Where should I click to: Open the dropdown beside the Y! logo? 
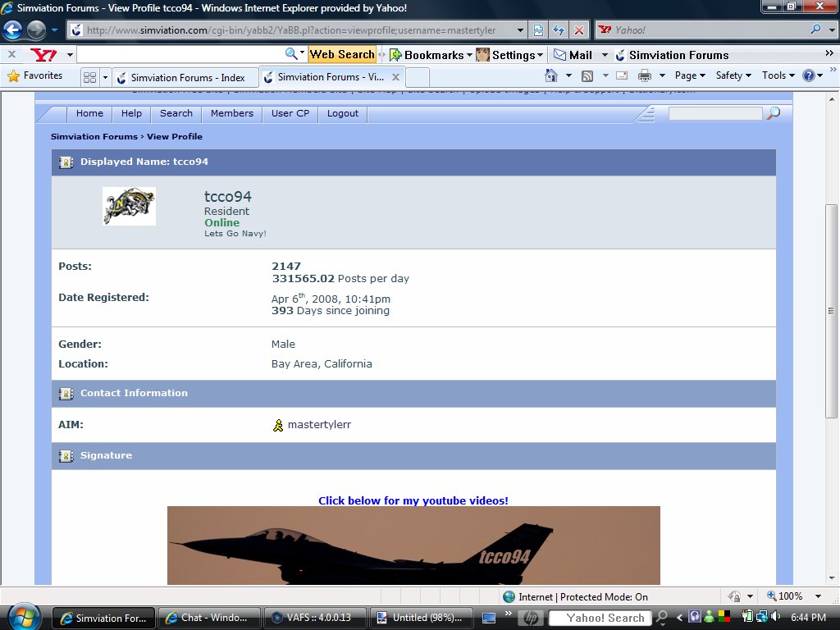[70, 55]
